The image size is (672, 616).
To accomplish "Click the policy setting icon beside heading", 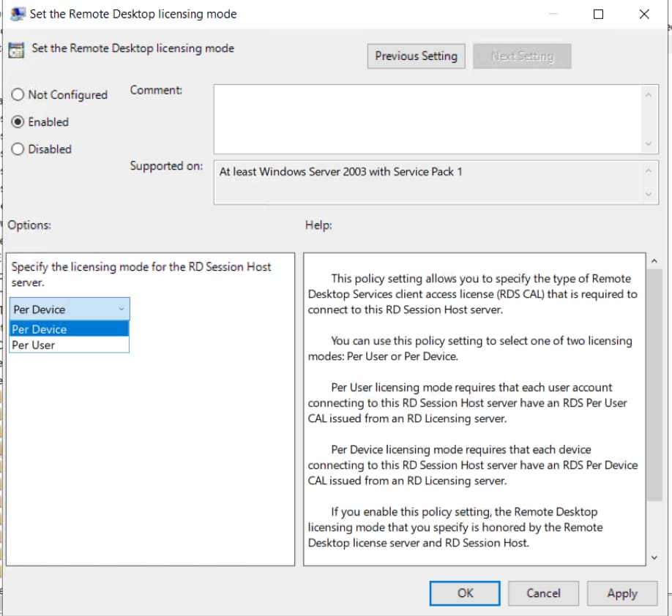I will [16, 50].
